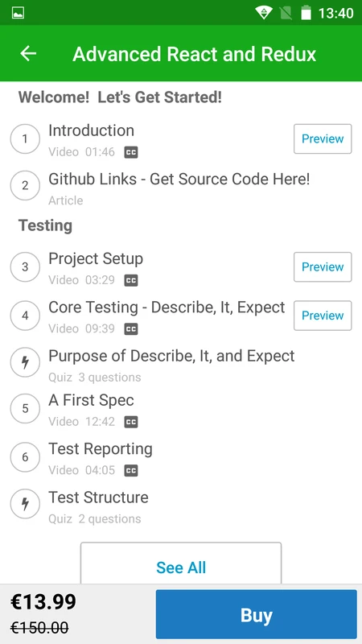Open the Test Structure quiz
This screenshot has width=362, height=644.
181,506
